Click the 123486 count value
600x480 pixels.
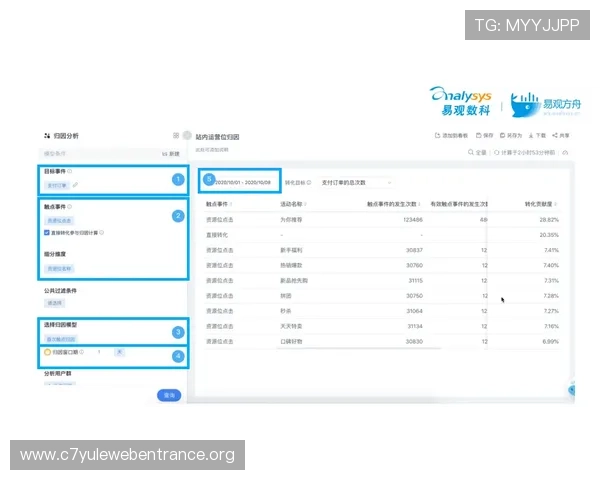(x=413, y=220)
